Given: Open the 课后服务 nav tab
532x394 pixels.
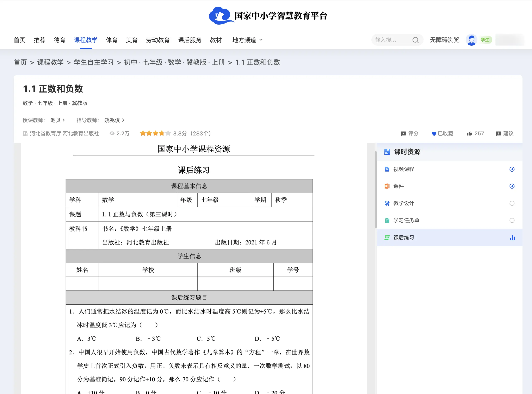Looking at the screenshot, I should coord(190,40).
